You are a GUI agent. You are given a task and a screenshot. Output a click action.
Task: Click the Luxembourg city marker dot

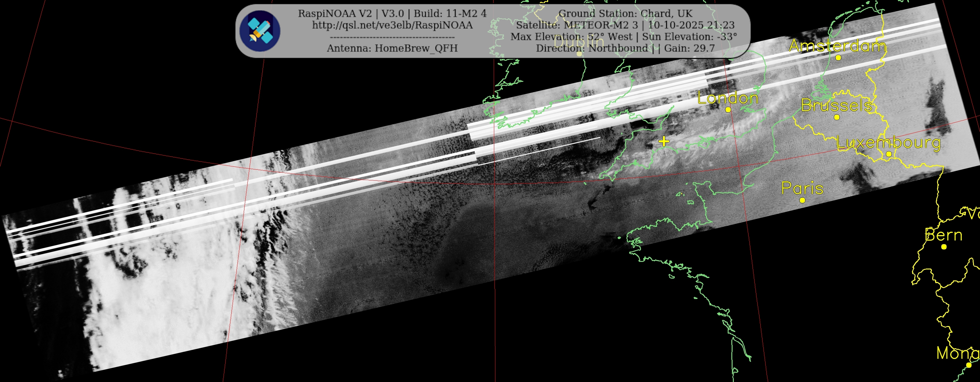tap(888, 154)
